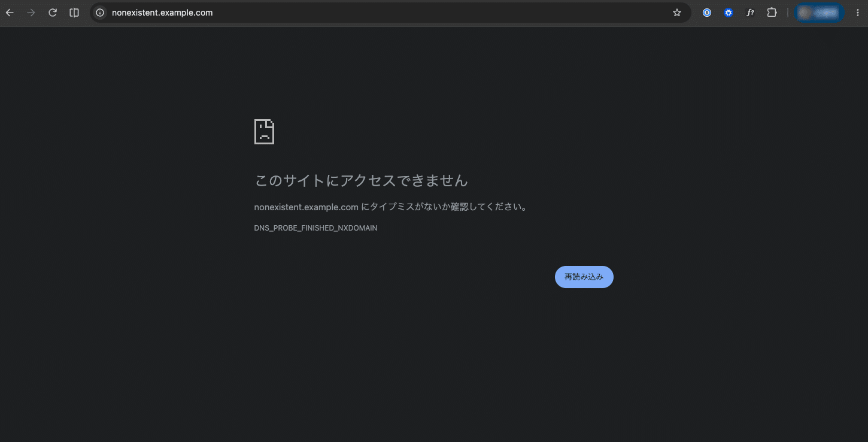Viewport: 868px width, 442px height.
Task: Open the f? font extension
Action: pyautogui.click(x=750, y=13)
